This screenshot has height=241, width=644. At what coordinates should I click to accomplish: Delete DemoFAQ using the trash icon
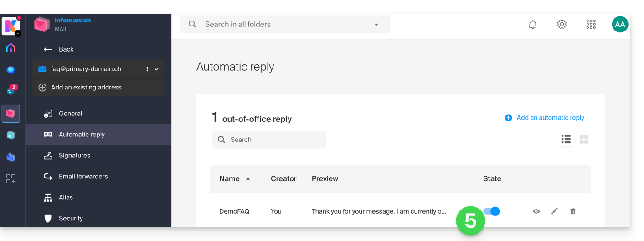click(572, 211)
